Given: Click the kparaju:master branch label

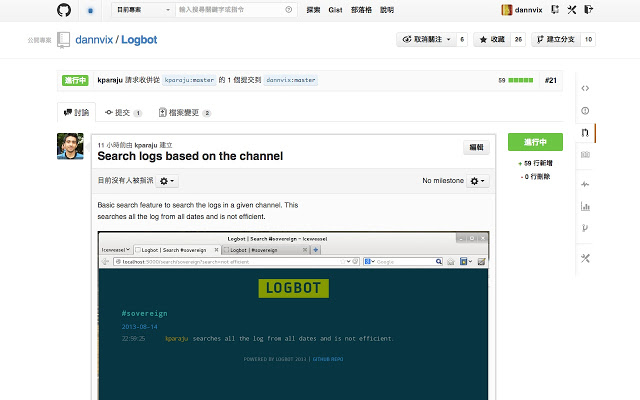Looking at the screenshot, I should tap(189, 80).
